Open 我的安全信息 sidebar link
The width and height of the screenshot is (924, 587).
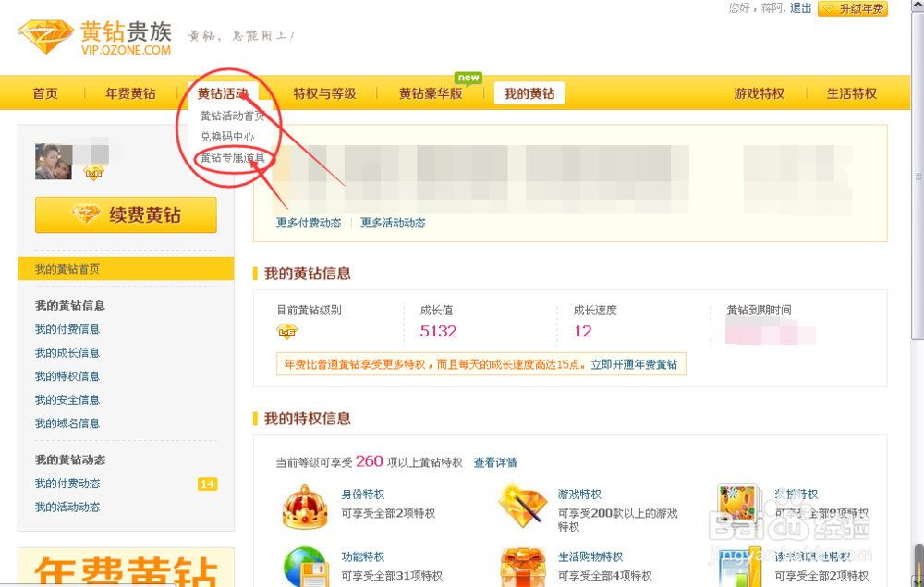(x=67, y=399)
